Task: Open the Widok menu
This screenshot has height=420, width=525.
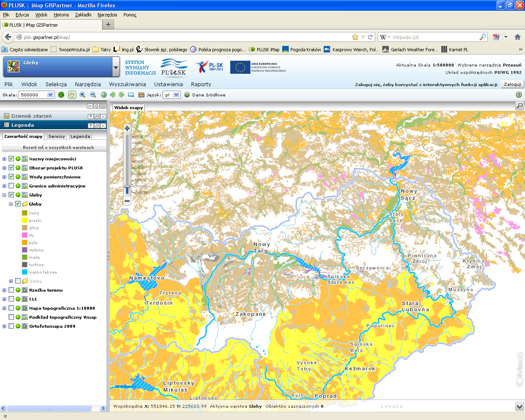Action: pyautogui.click(x=29, y=84)
